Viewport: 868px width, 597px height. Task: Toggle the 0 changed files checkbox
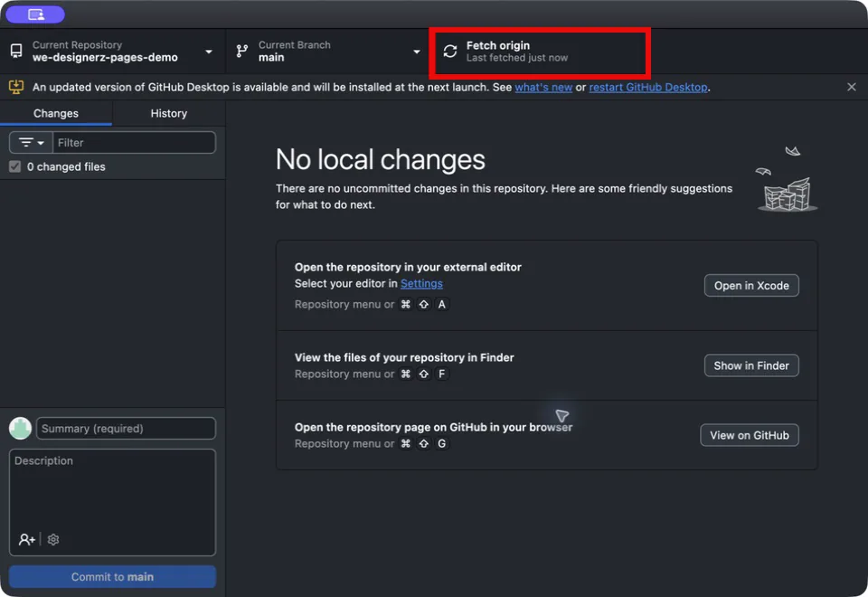(15, 166)
